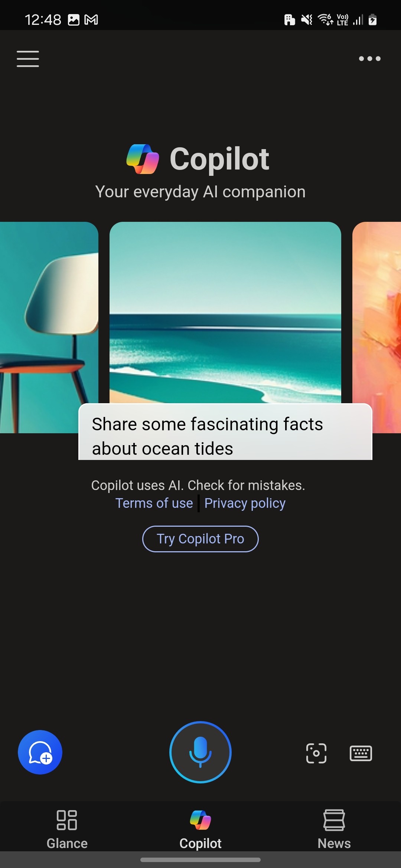The width and height of the screenshot is (401, 868).
Task: Switch to the News tab
Action: (334, 829)
